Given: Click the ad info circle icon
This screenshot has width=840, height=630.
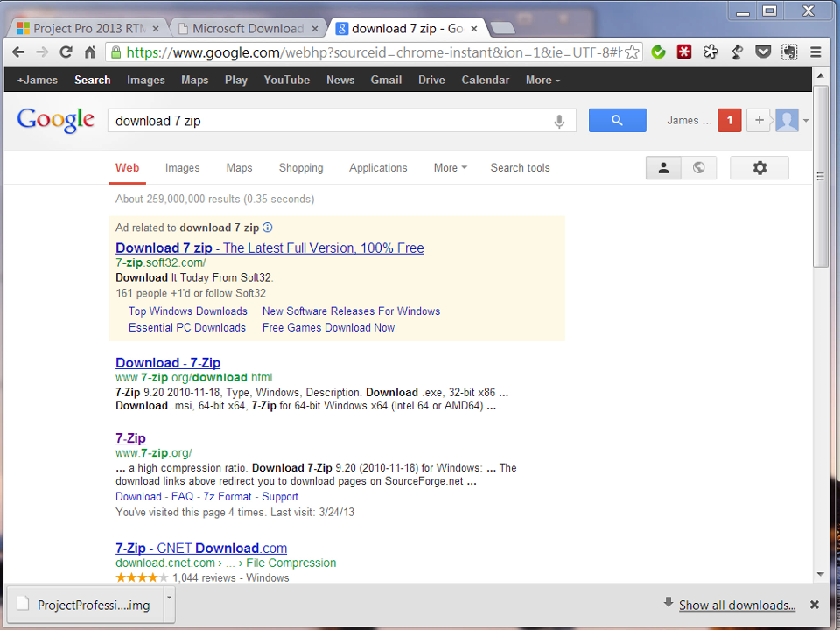Looking at the screenshot, I should [268, 227].
